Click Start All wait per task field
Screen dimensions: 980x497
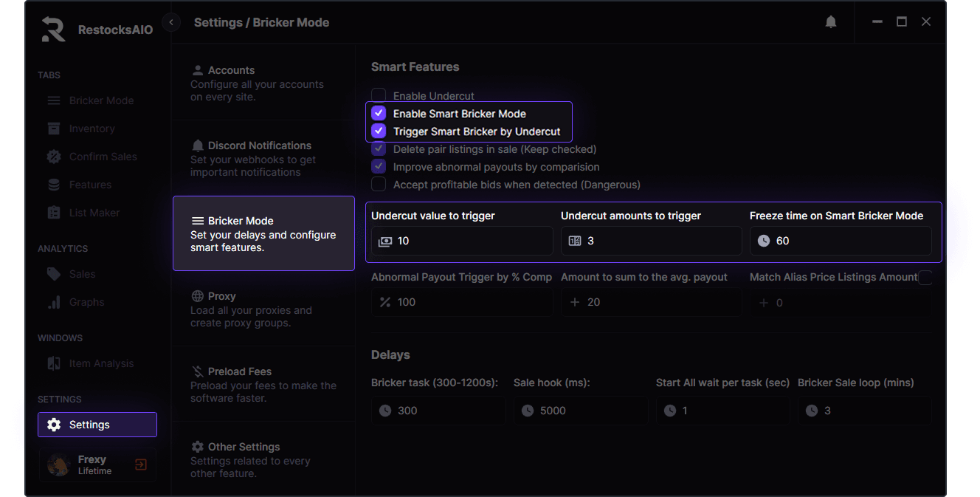coord(722,411)
